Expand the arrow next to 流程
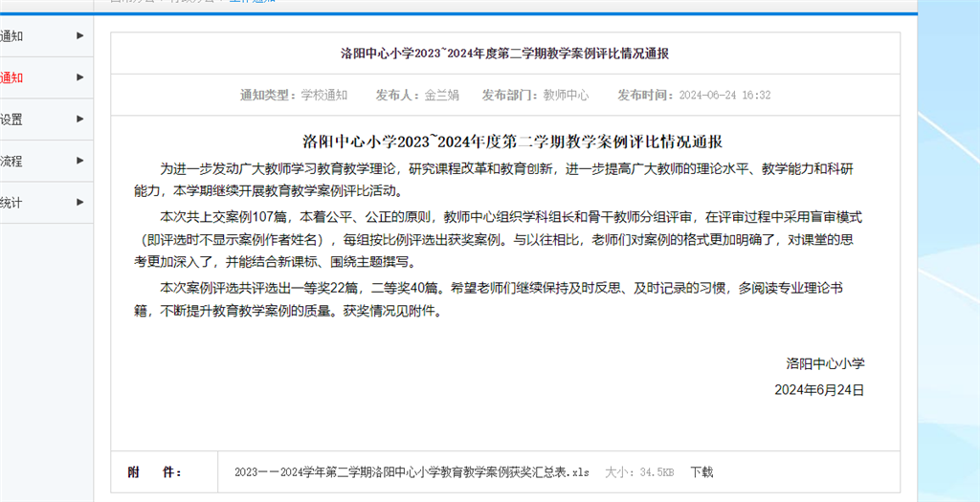The image size is (980, 502). [80, 161]
